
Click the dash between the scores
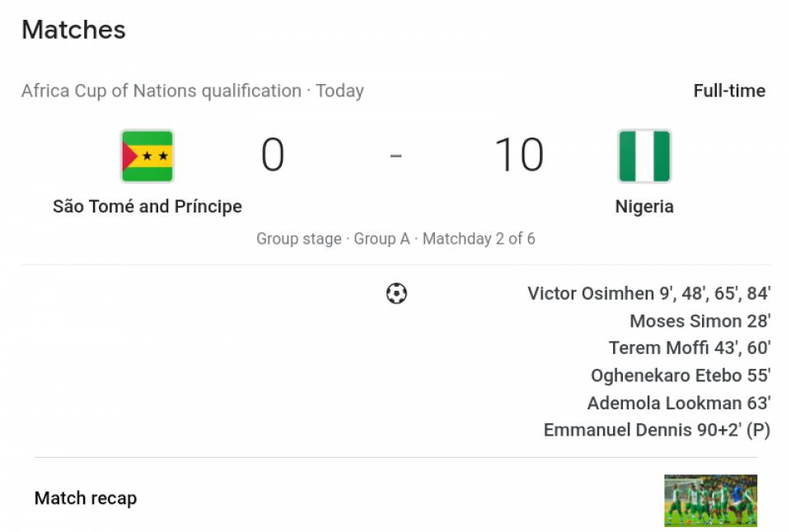396,156
